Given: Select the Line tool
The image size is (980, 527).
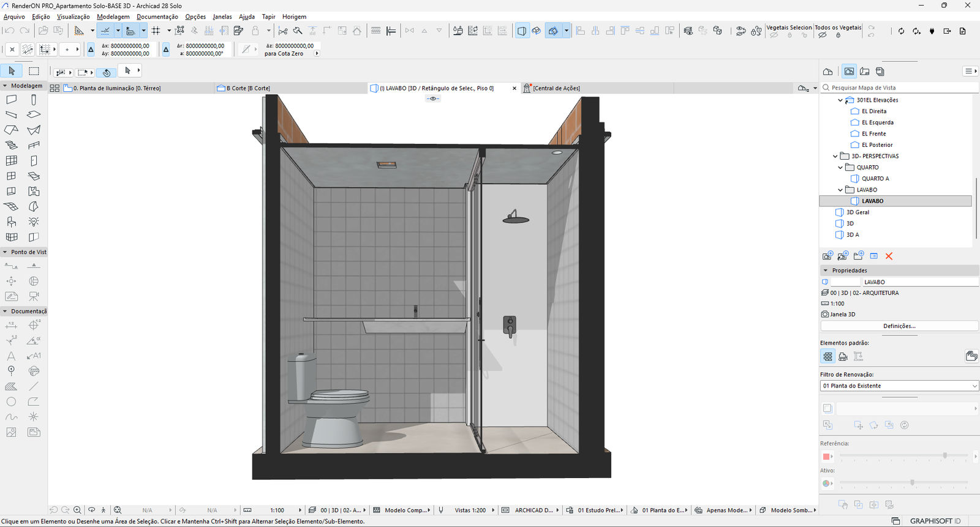Looking at the screenshot, I should pos(34,386).
